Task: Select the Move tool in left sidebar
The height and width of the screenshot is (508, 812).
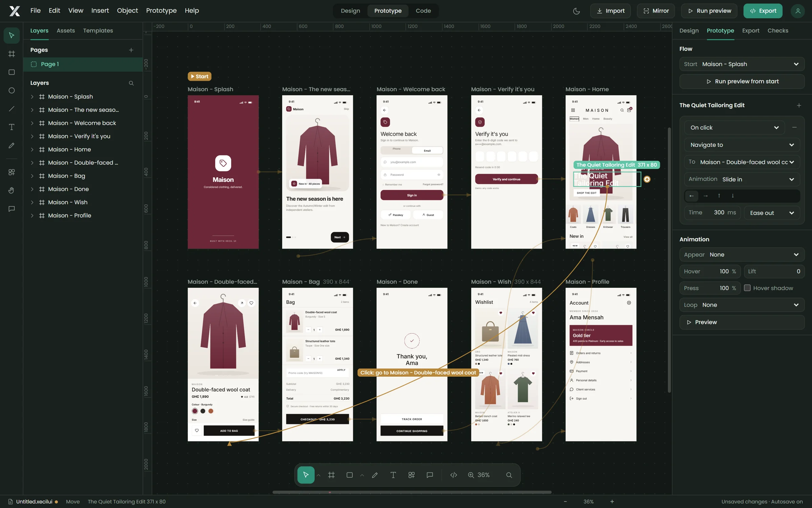Action: click(12, 36)
